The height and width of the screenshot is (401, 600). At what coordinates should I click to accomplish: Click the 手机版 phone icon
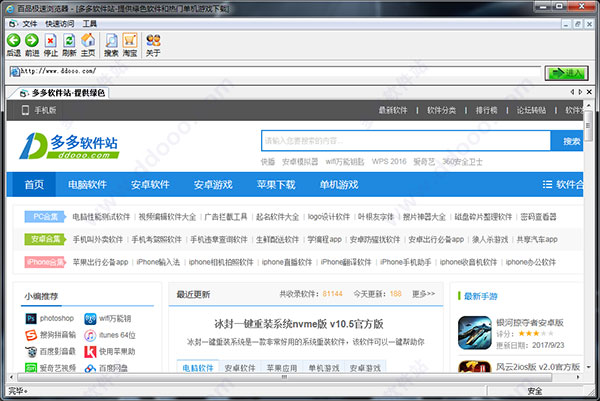25,110
